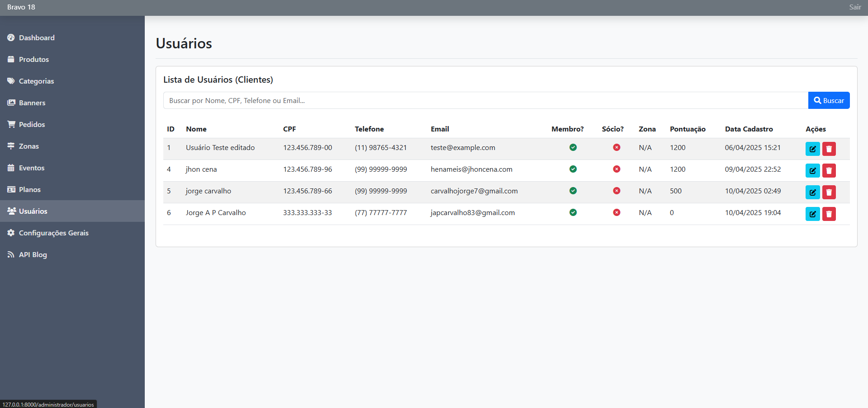The height and width of the screenshot is (408, 868).
Task: Open Categorias in sidebar
Action: (x=72, y=81)
